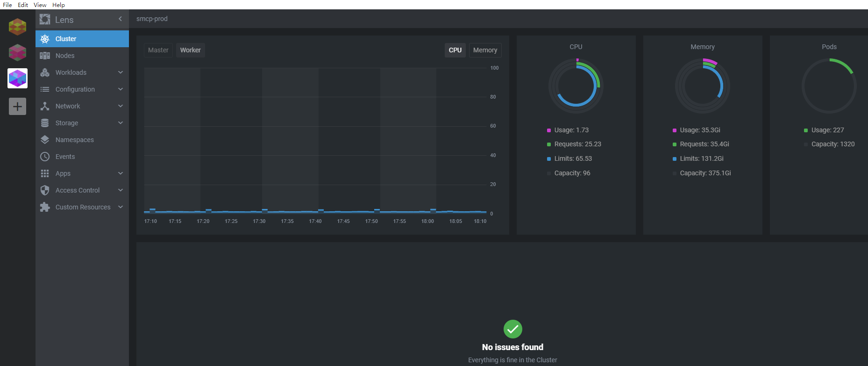The width and height of the screenshot is (868, 366).
Task: Click the Nodes icon in sidebar
Action: point(45,56)
